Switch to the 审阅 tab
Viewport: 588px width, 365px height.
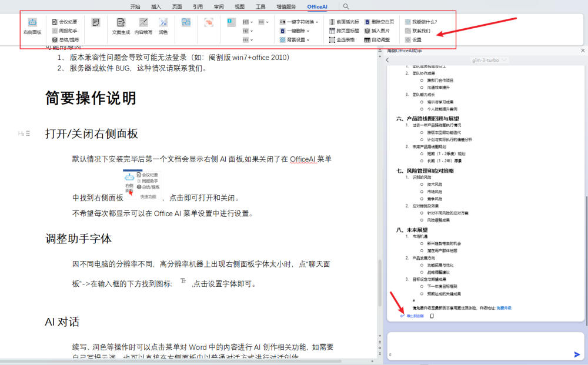click(x=219, y=6)
